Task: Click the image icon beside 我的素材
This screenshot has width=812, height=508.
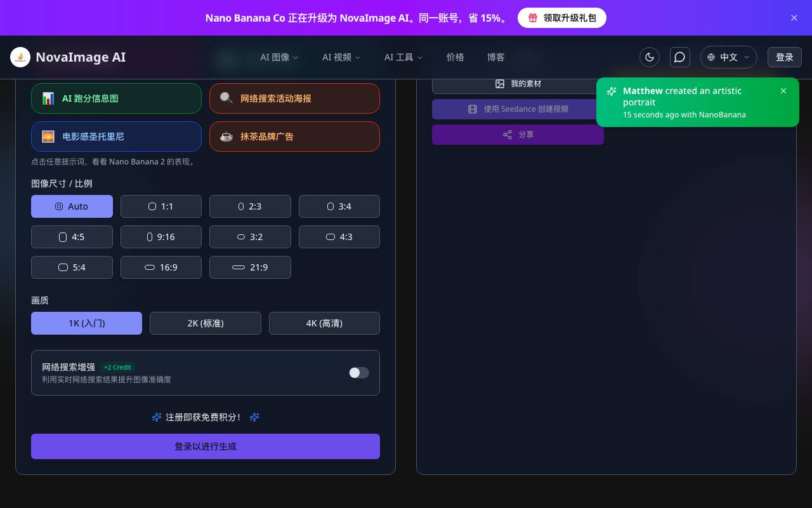Action: [x=500, y=84]
